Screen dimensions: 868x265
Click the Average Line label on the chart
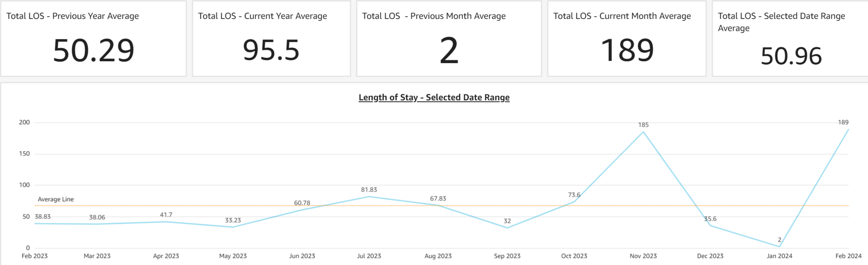[56, 199]
